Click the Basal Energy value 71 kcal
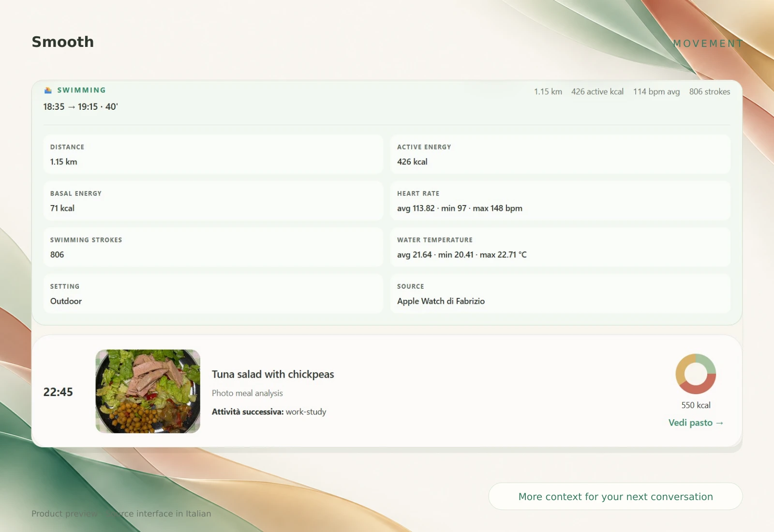Viewport: 774px width, 532px height. (62, 208)
